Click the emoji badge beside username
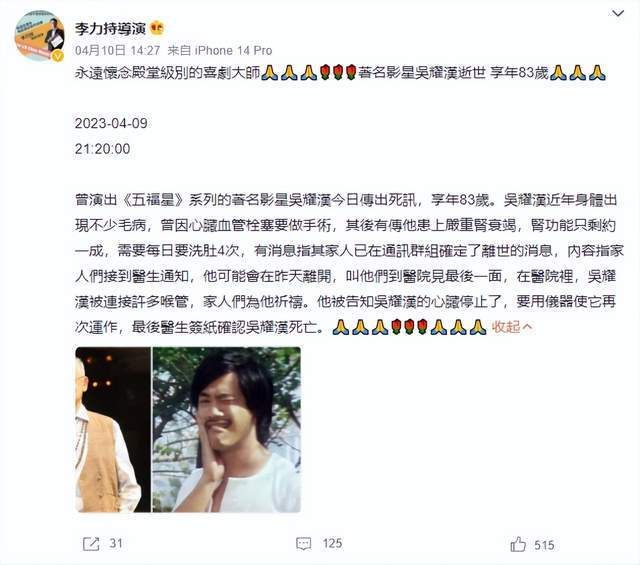The width and height of the screenshot is (640, 565). click(x=157, y=28)
